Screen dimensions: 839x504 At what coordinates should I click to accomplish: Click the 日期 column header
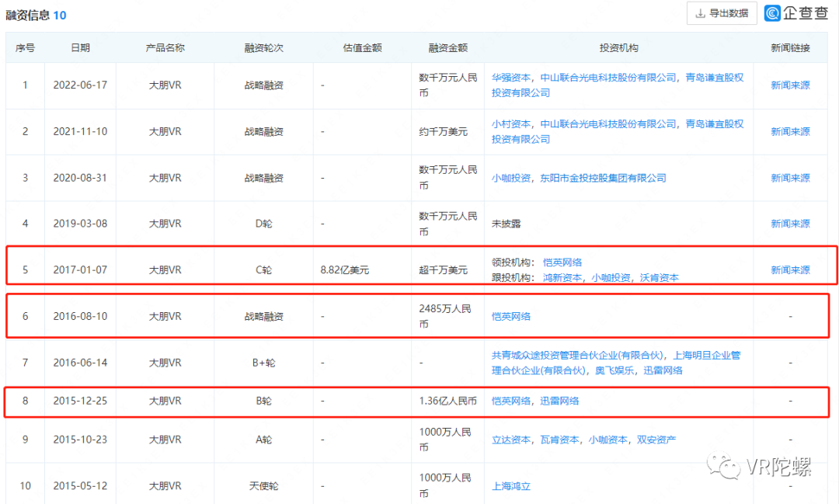click(x=80, y=47)
